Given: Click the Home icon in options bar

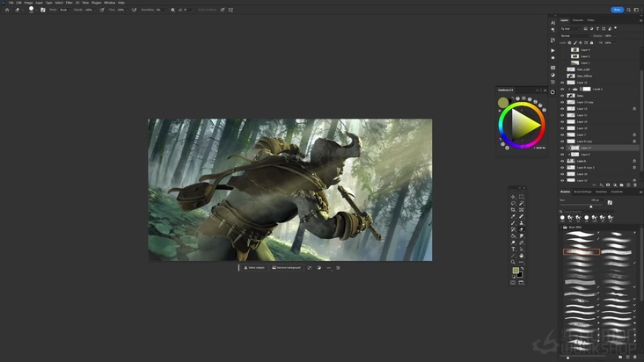Looking at the screenshot, I should (7, 10).
